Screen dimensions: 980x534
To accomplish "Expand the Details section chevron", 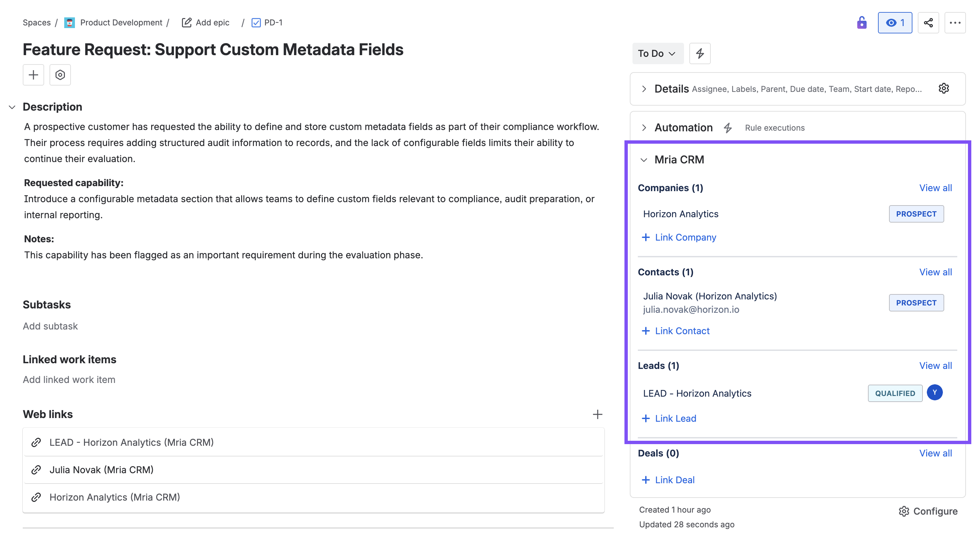I will 644,89.
